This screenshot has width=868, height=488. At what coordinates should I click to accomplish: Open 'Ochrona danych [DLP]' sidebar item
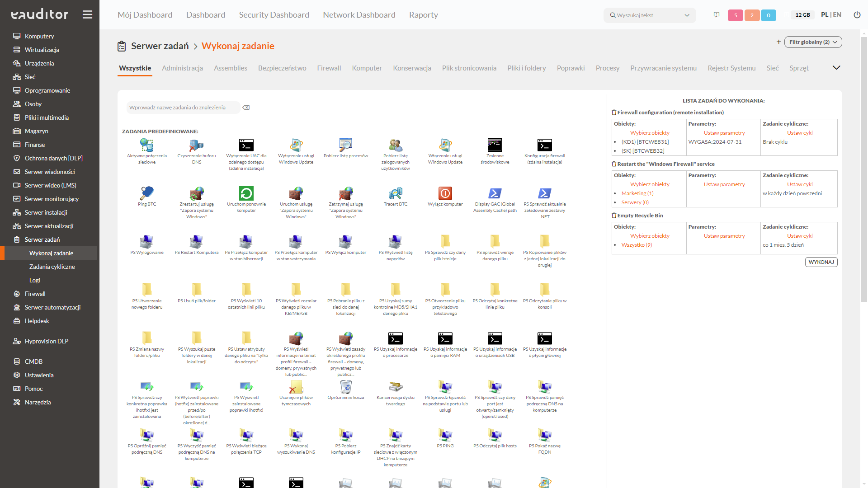pyautogui.click(x=53, y=158)
